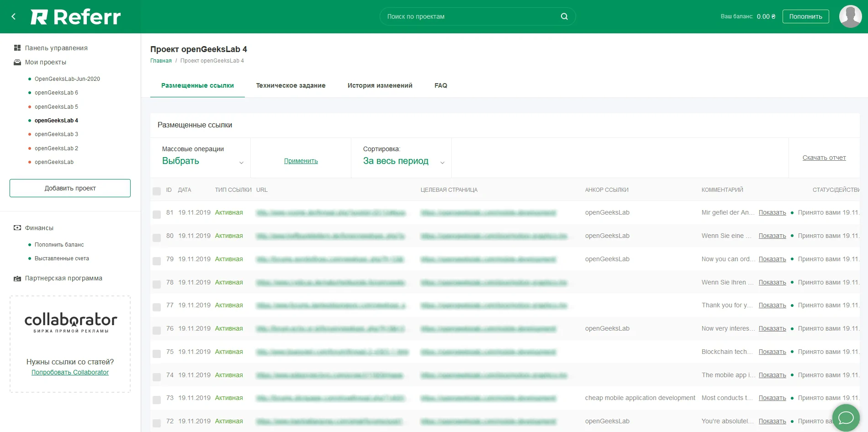Focus the Поиск по проектам search field
The width and height of the screenshot is (868, 432).
[471, 16]
